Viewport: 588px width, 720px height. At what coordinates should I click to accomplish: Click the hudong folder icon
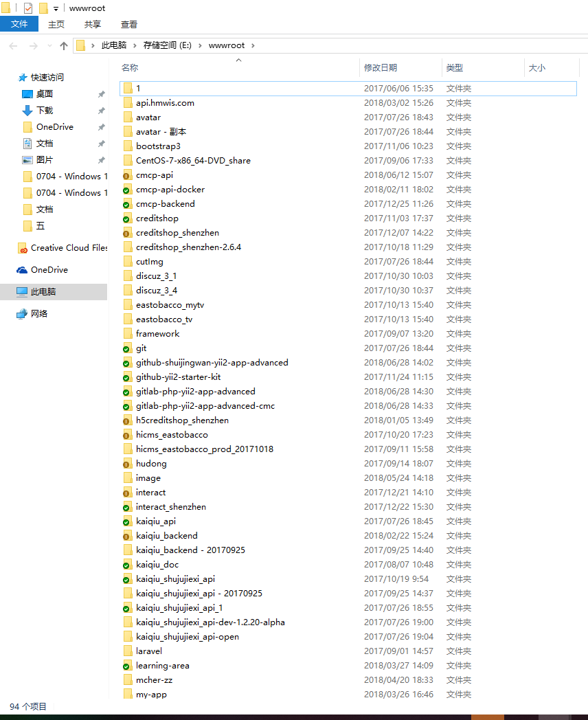click(128, 464)
